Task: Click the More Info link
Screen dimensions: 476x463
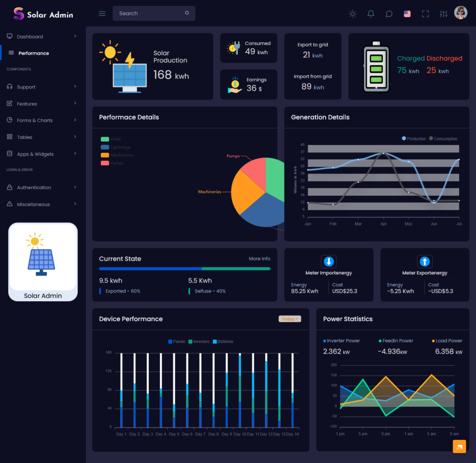Action: coord(259,259)
